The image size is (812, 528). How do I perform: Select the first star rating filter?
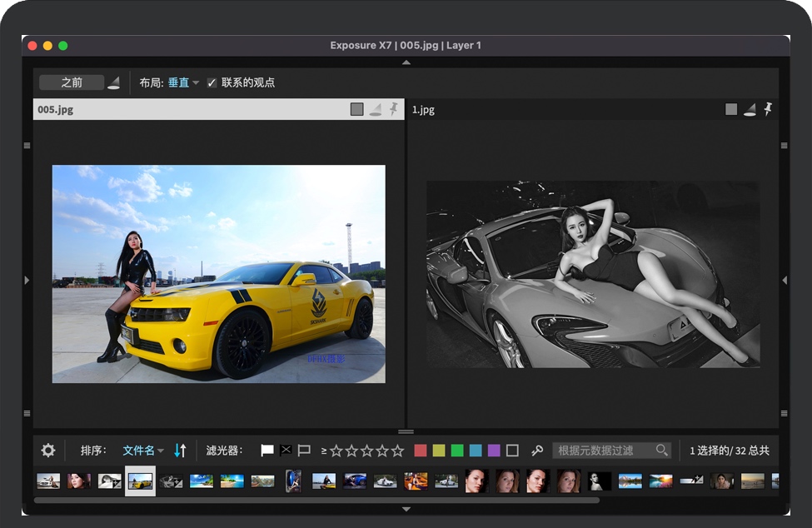coord(336,451)
